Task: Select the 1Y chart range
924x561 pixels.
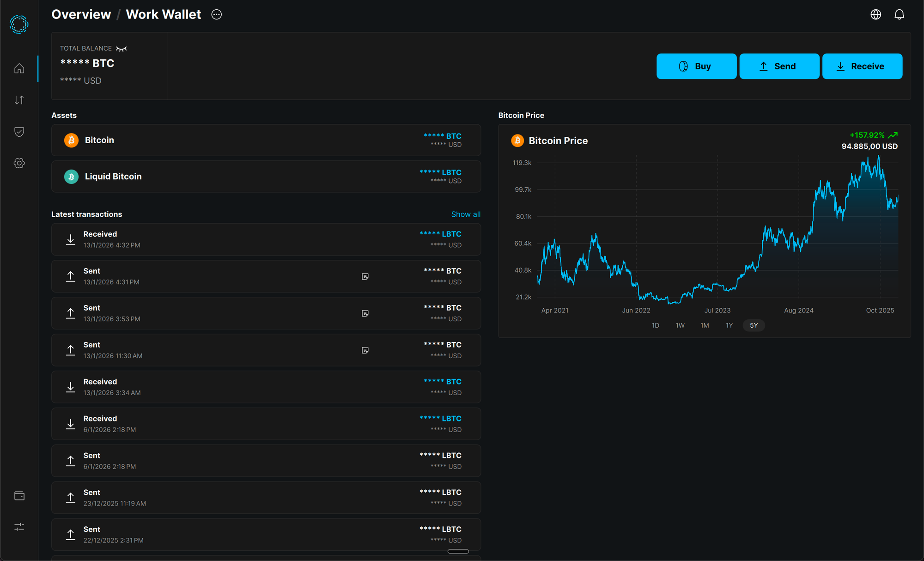Action: [729, 325]
